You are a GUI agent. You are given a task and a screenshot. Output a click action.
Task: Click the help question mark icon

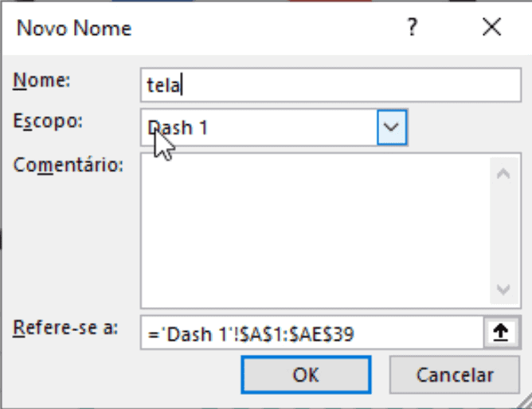(x=412, y=29)
